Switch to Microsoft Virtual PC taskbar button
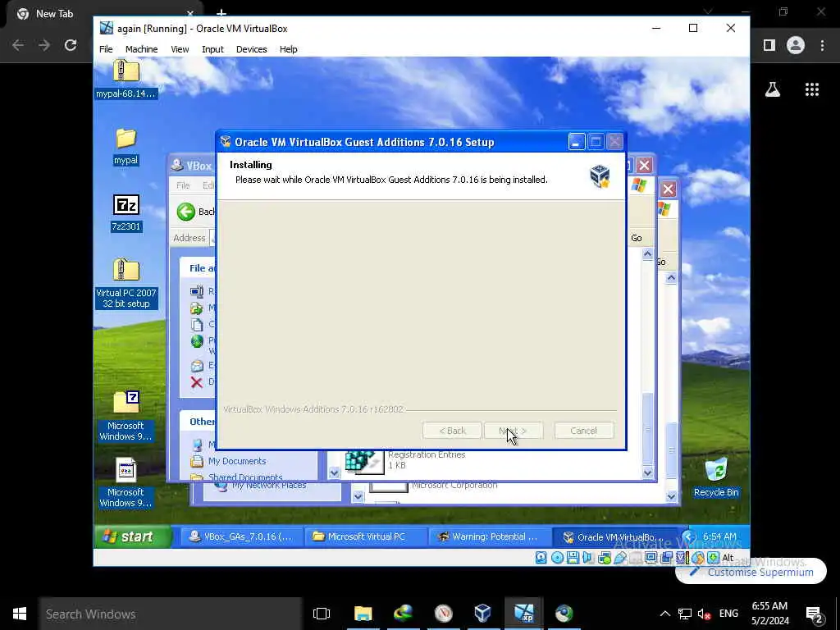This screenshot has width=840, height=630. pos(366,536)
